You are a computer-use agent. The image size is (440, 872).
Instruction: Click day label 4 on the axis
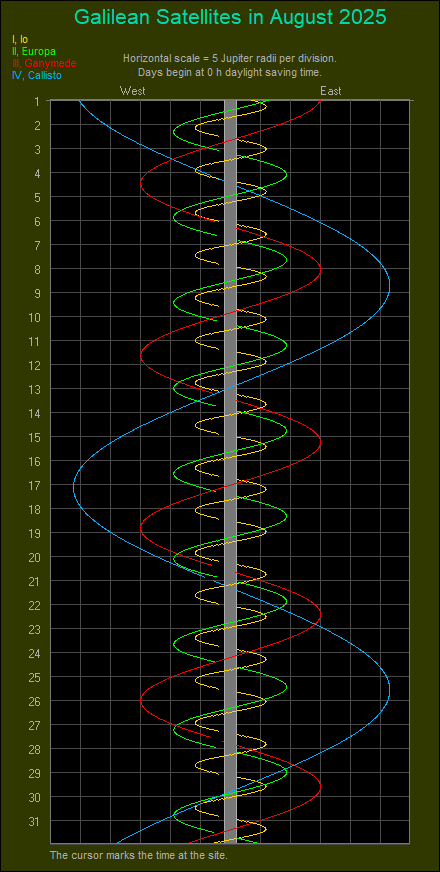click(37, 173)
